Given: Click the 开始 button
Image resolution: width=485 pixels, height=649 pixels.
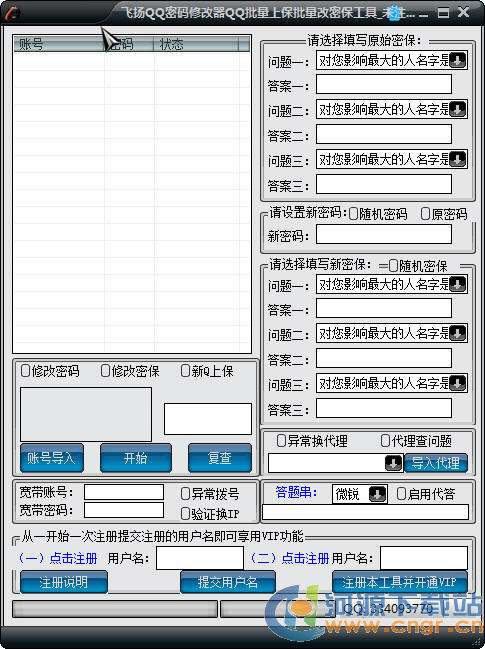Looking at the screenshot, I should (x=136, y=458).
